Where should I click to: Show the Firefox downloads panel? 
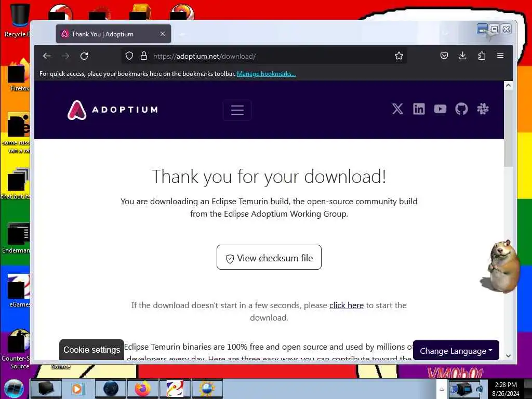(x=463, y=56)
